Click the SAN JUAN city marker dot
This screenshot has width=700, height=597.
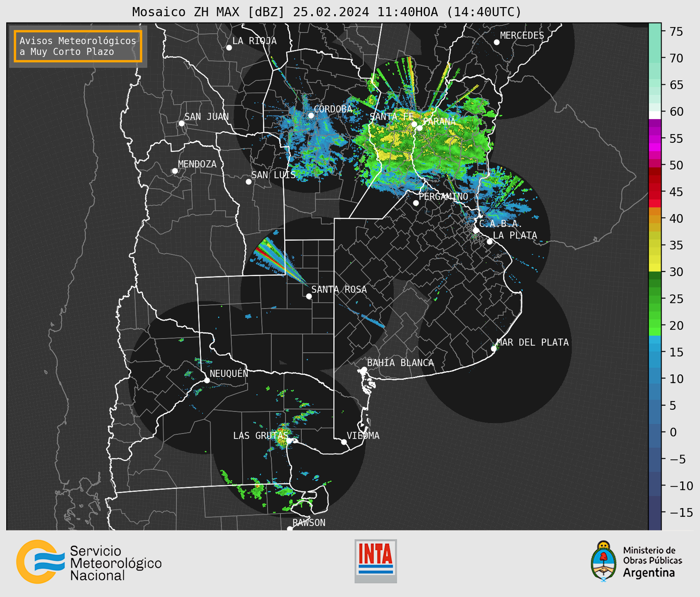pyautogui.click(x=182, y=123)
